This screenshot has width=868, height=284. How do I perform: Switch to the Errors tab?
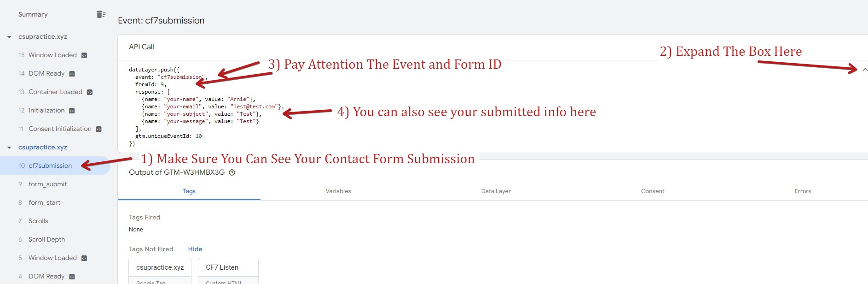[x=803, y=191]
